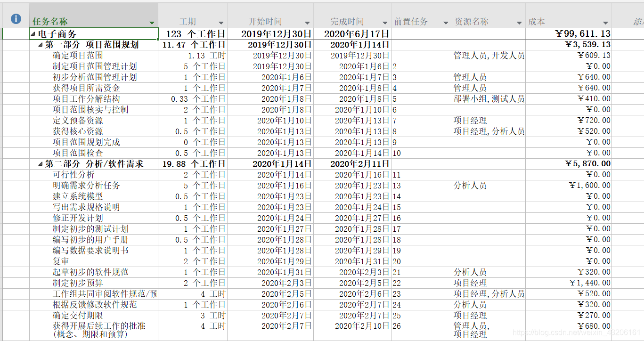This screenshot has height=341, width=644.
Task: Select the 获得项目所需资金 task
Action: 86,88
